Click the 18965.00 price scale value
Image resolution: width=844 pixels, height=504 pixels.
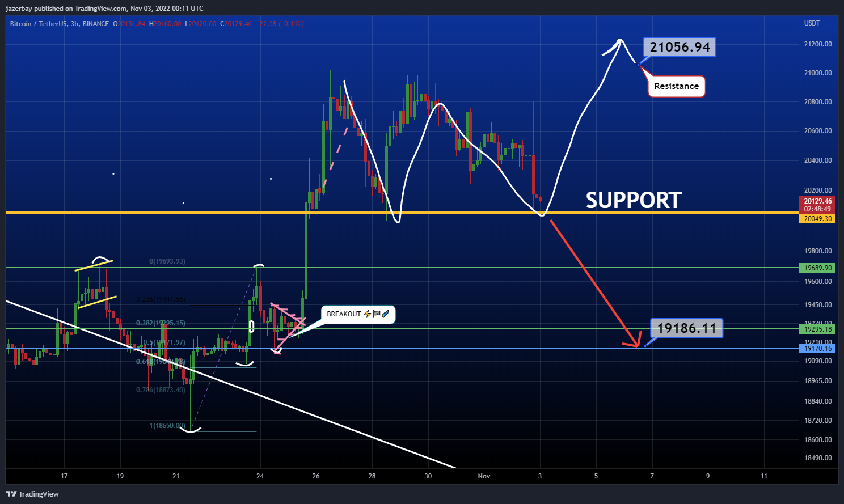[818, 381]
